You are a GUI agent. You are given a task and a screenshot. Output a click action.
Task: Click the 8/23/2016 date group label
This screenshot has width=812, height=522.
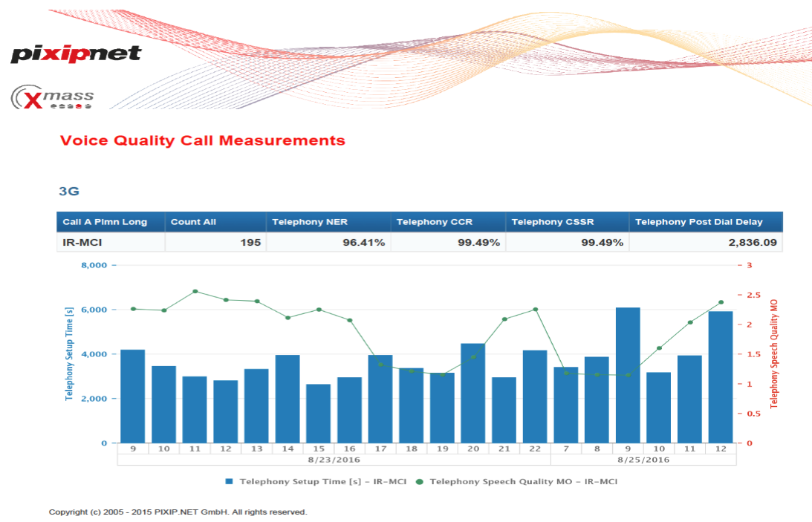(334, 460)
